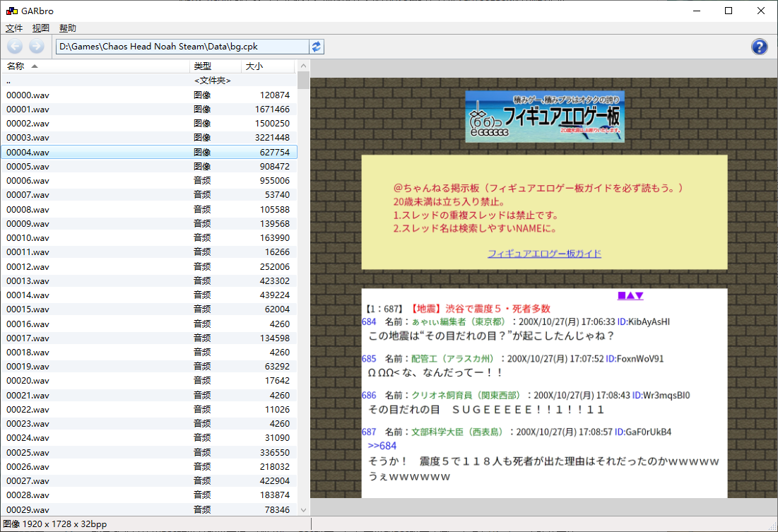The image size is (778, 532).
Task: Click post number 687 in preview
Action: [x=369, y=432]
